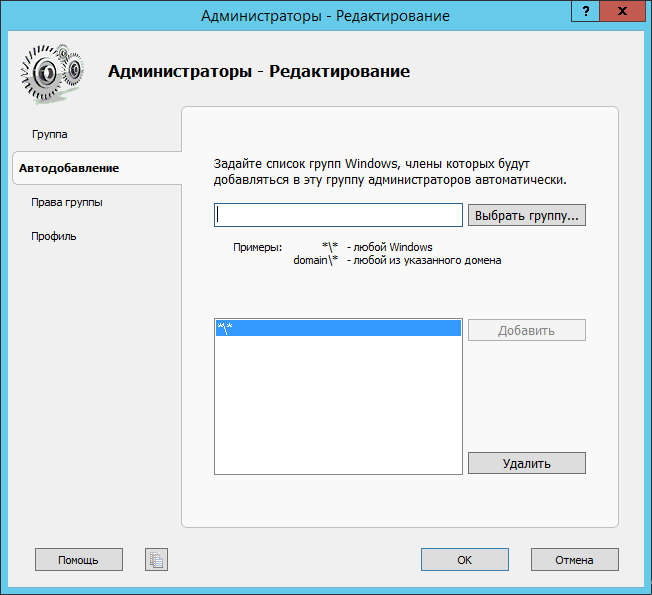
Task: Click the gears icon in the header
Action: [52, 73]
